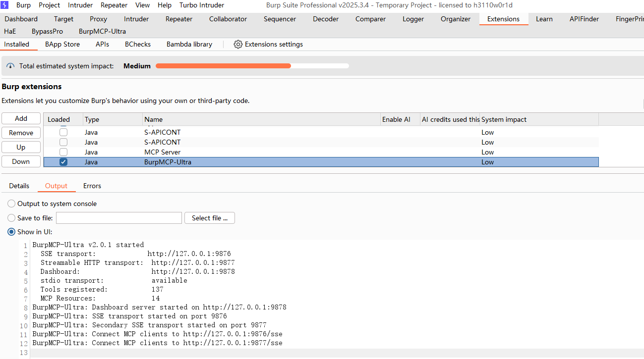Open the Project menu

pyautogui.click(x=50, y=5)
